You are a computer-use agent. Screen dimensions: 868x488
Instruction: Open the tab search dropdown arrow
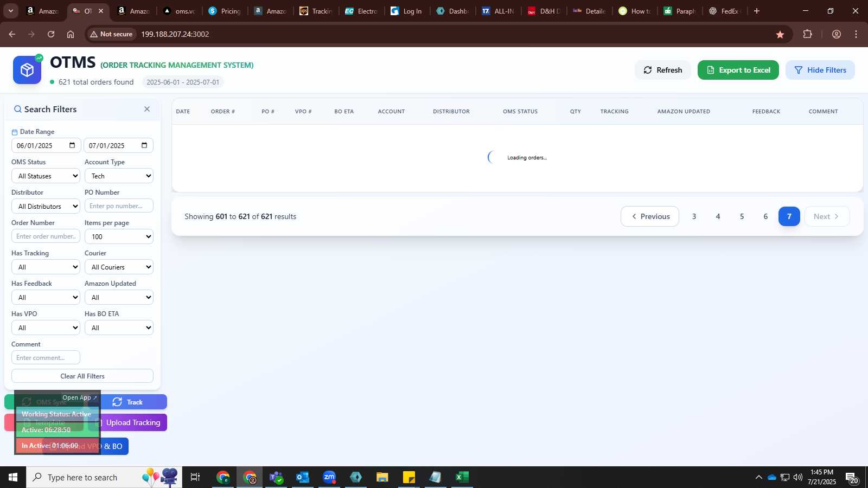click(x=10, y=11)
